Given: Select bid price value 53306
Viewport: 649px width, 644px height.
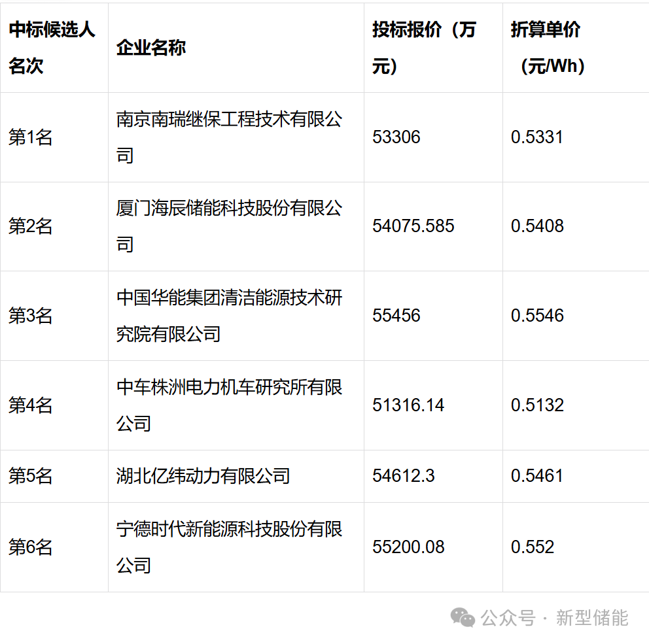Looking at the screenshot, I should tap(396, 137).
